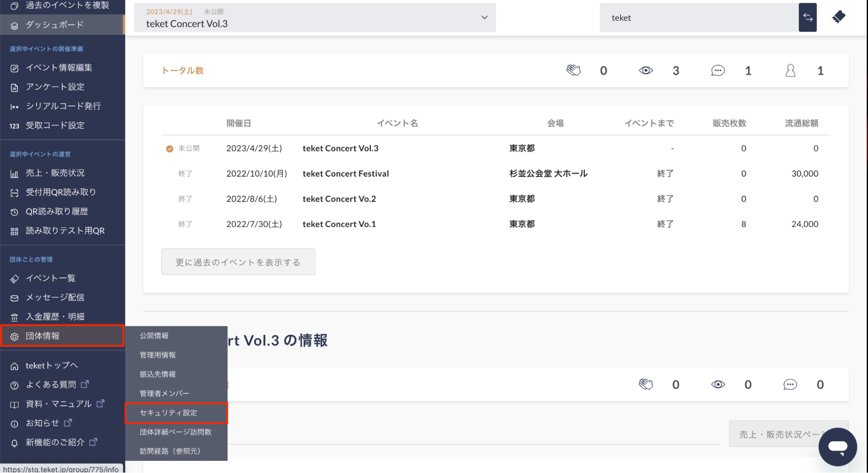Click the ticket icon in top bar

coord(838,17)
